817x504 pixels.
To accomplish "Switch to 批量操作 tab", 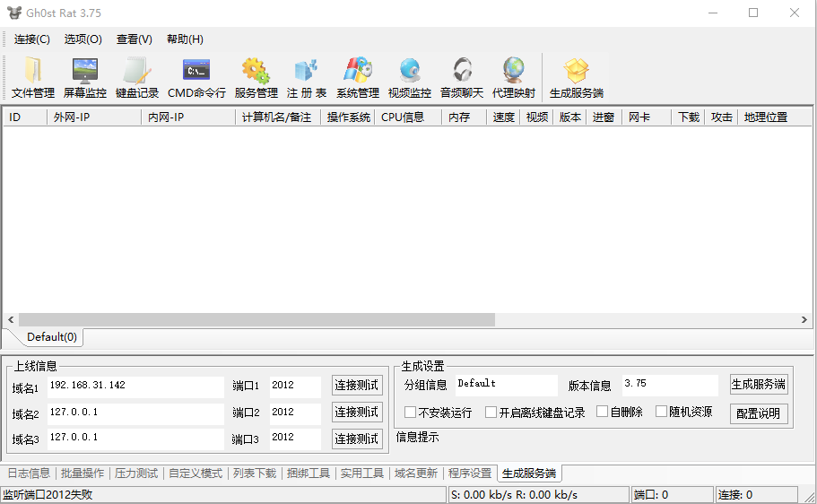I will pyautogui.click(x=83, y=474).
